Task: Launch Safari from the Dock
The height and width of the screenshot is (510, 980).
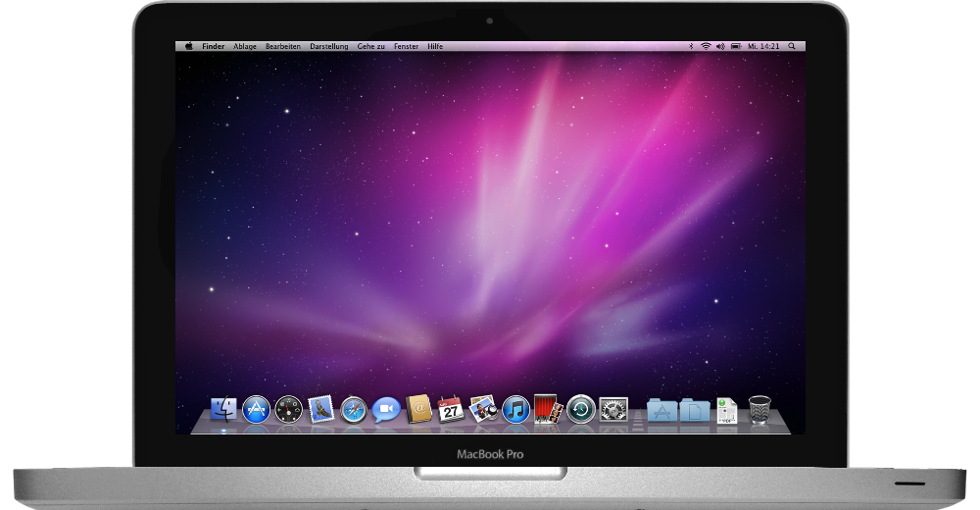Action: 353,410
